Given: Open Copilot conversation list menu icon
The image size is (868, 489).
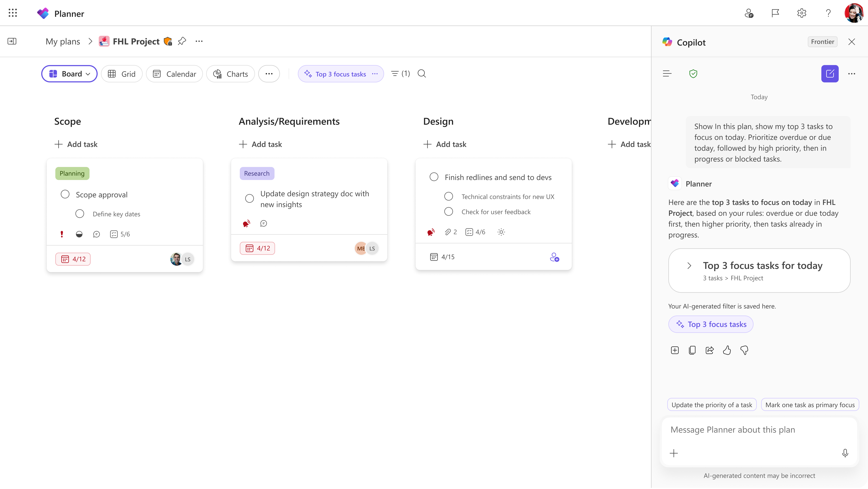Looking at the screenshot, I should pyautogui.click(x=667, y=74).
